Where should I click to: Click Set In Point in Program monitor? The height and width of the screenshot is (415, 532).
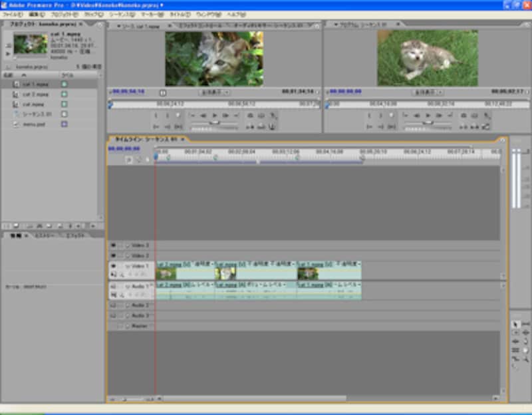(370, 115)
